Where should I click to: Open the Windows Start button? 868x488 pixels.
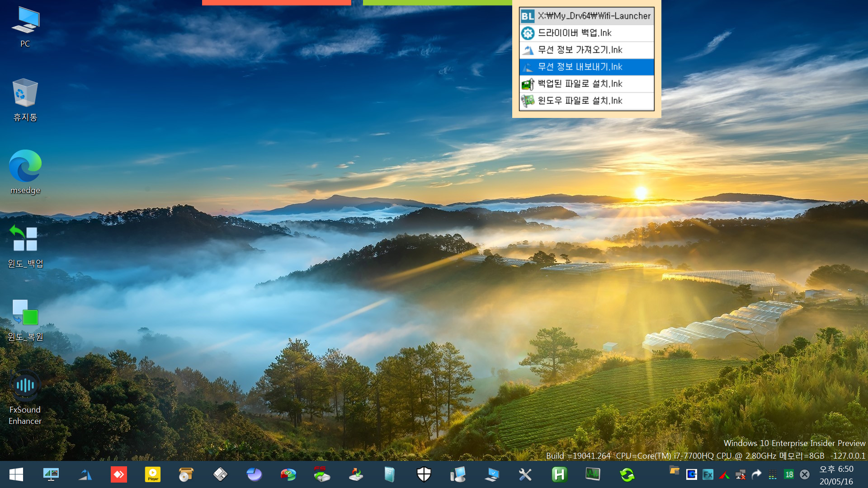16,474
